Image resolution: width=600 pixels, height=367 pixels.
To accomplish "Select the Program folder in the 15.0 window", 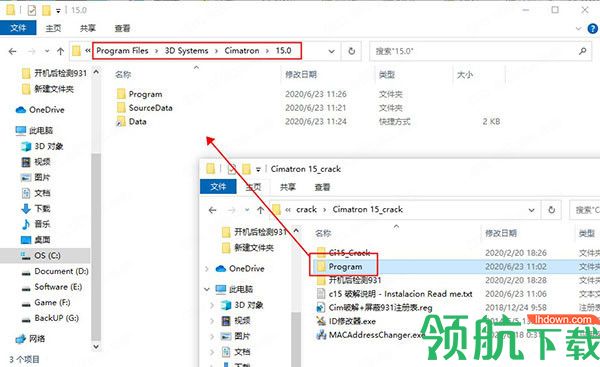I will click(140, 94).
